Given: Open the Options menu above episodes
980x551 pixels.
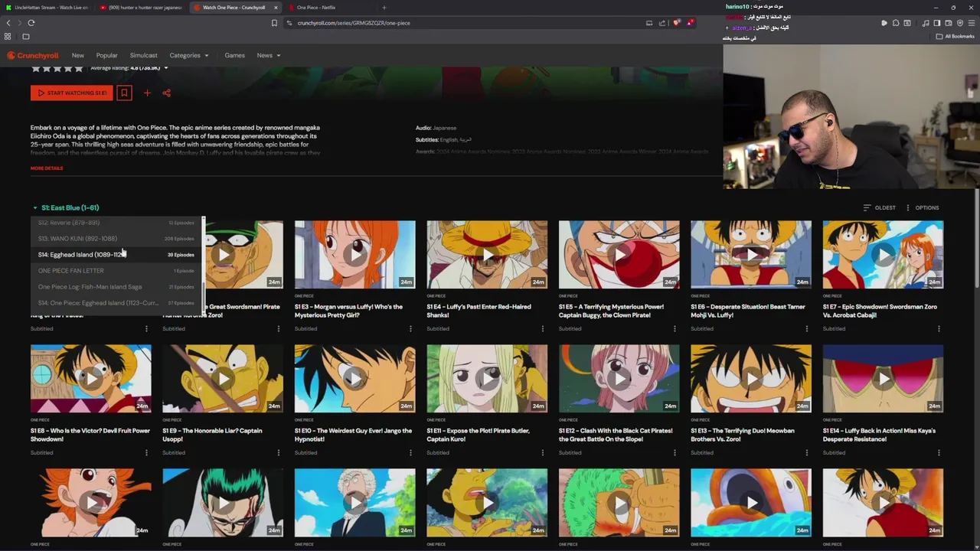Looking at the screenshot, I should (922, 207).
